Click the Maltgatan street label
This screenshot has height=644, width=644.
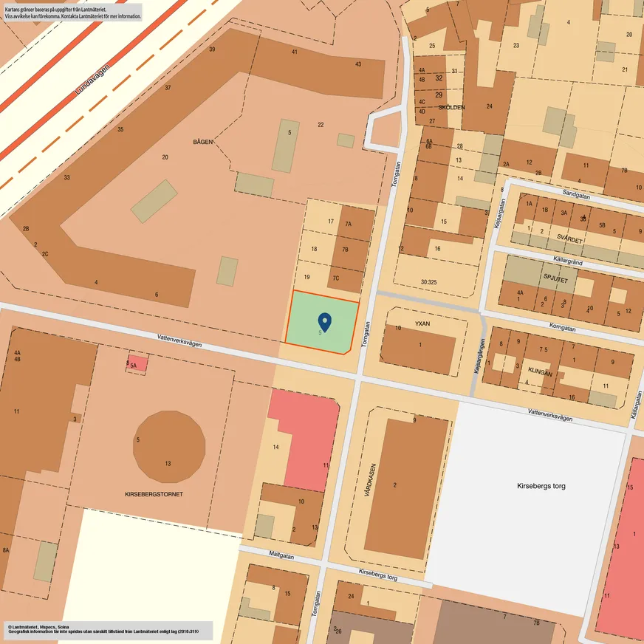281,555
